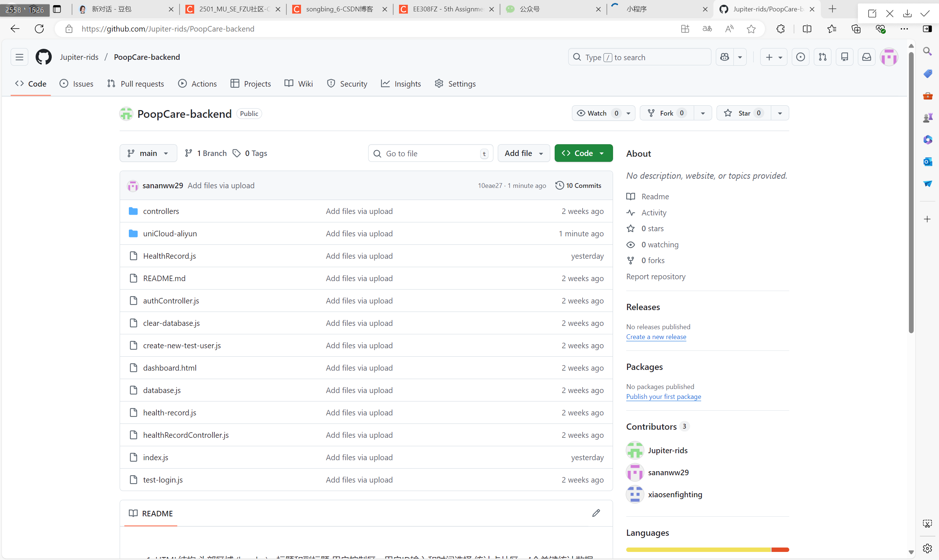The width and height of the screenshot is (939, 560).
Task: Expand the green Code dropdown
Action: point(583,153)
